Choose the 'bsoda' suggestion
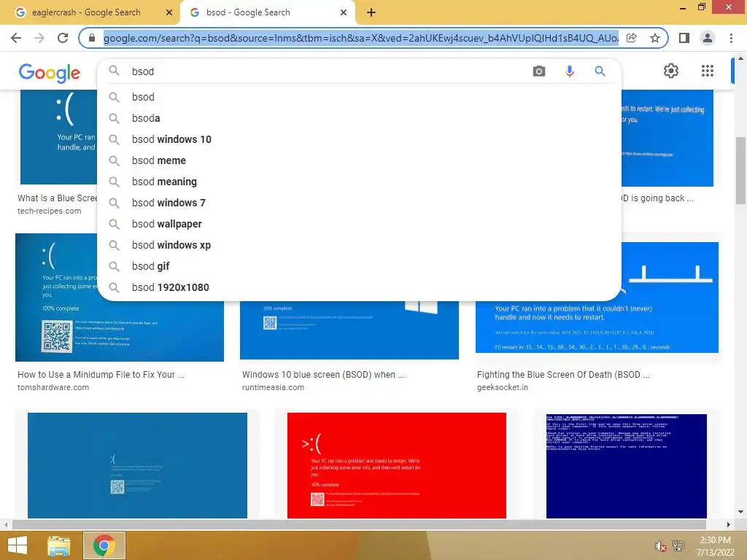This screenshot has width=747, height=560. (359, 118)
